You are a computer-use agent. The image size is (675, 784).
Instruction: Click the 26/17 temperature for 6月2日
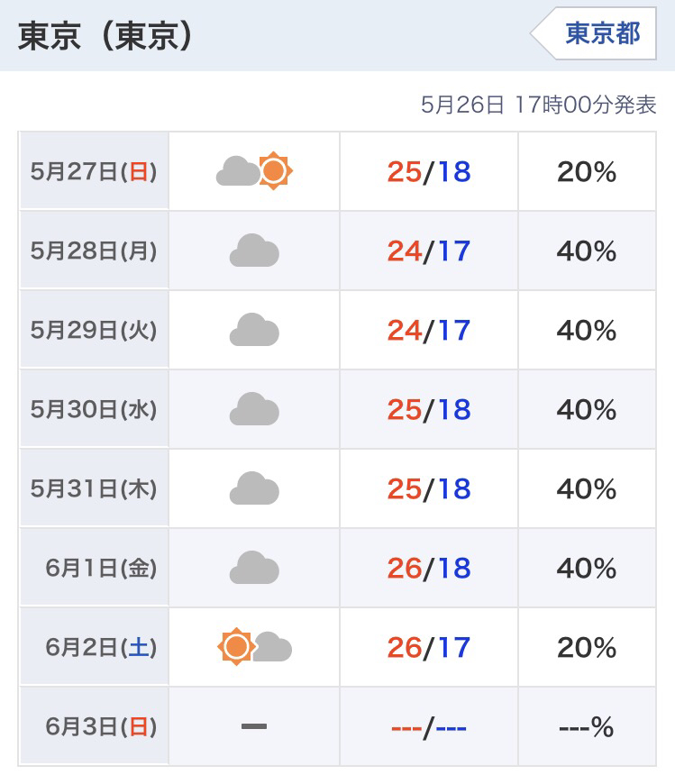click(x=429, y=647)
